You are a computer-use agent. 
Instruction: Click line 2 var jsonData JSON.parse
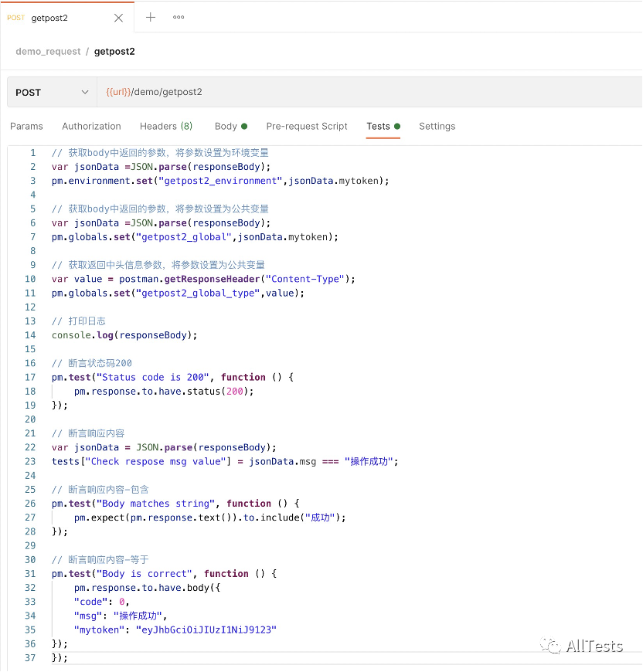pos(162,167)
